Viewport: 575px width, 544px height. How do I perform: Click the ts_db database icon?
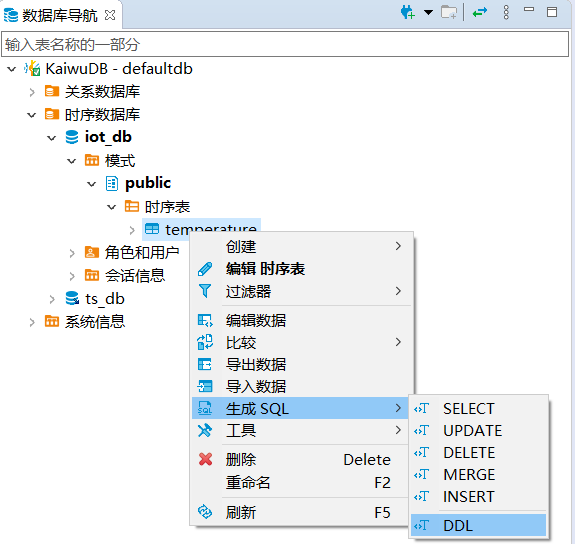pyautogui.click(x=72, y=298)
